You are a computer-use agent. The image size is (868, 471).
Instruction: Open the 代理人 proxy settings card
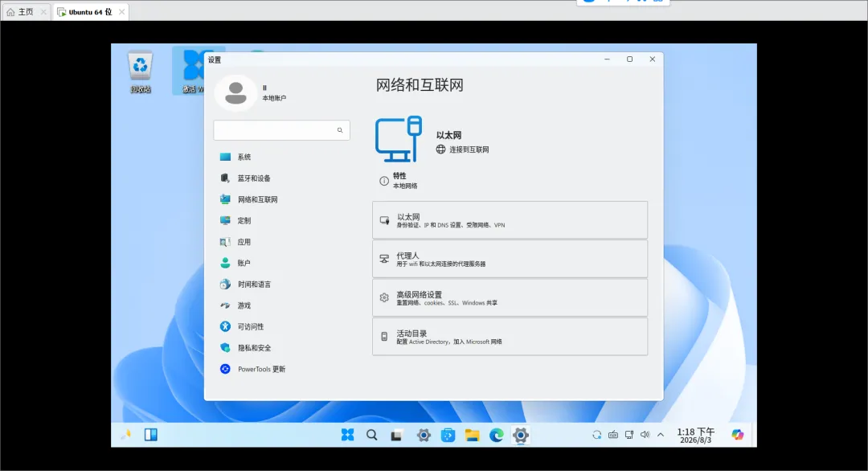click(510, 259)
